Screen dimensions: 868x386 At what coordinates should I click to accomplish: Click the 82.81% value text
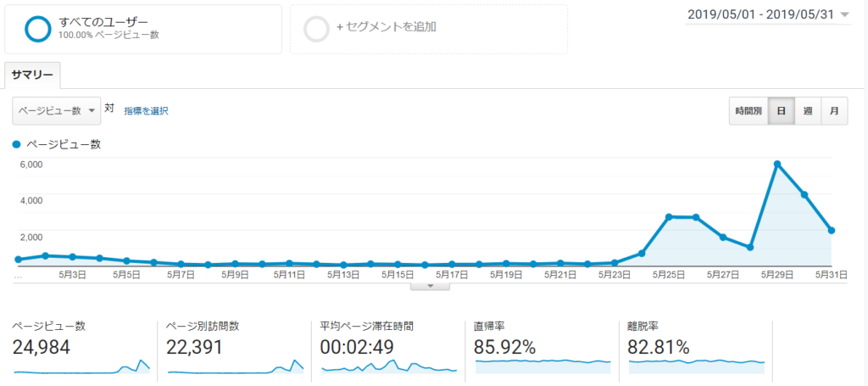point(659,347)
